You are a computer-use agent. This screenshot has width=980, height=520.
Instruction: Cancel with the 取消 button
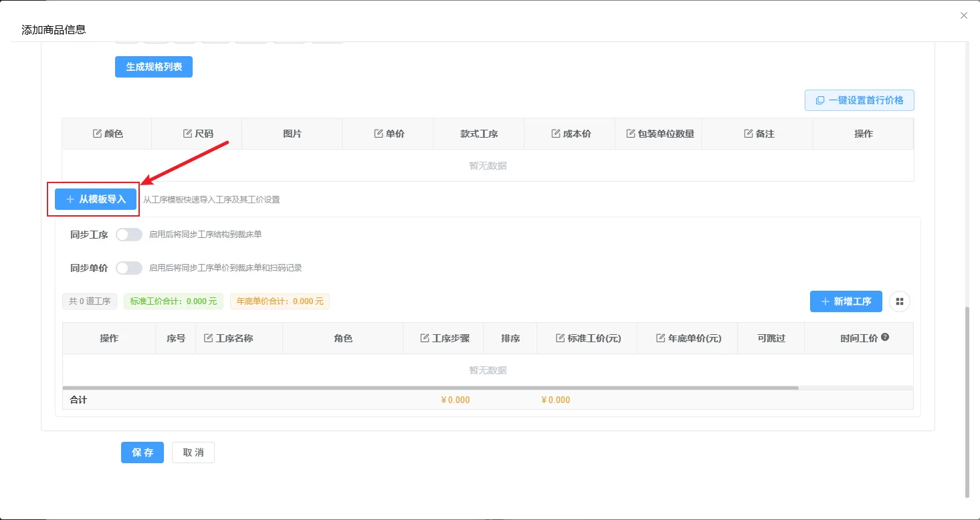[x=193, y=452]
